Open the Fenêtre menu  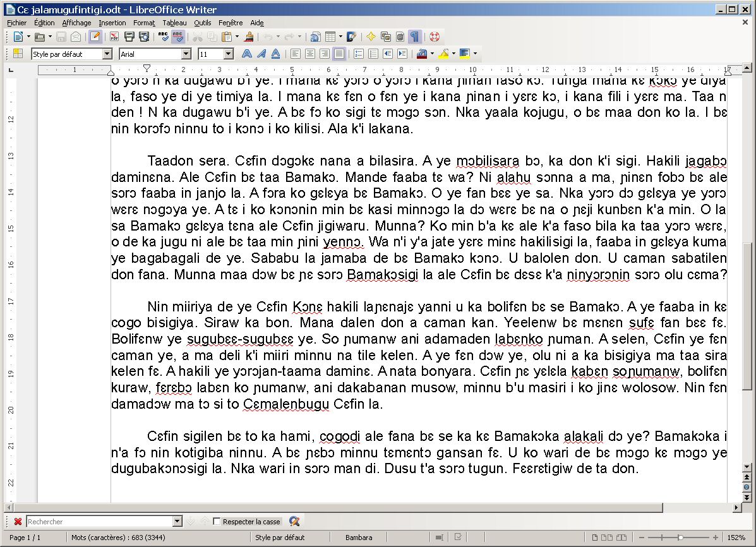click(231, 23)
